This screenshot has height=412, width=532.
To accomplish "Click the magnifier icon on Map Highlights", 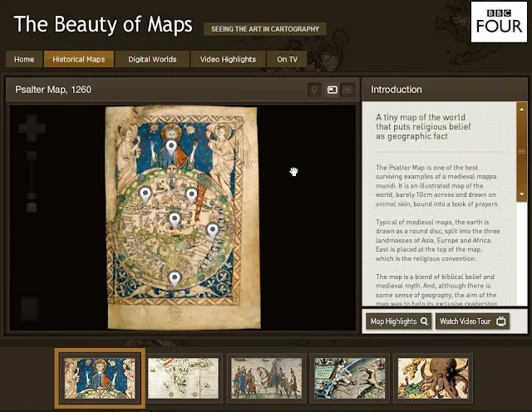I will click(424, 321).
